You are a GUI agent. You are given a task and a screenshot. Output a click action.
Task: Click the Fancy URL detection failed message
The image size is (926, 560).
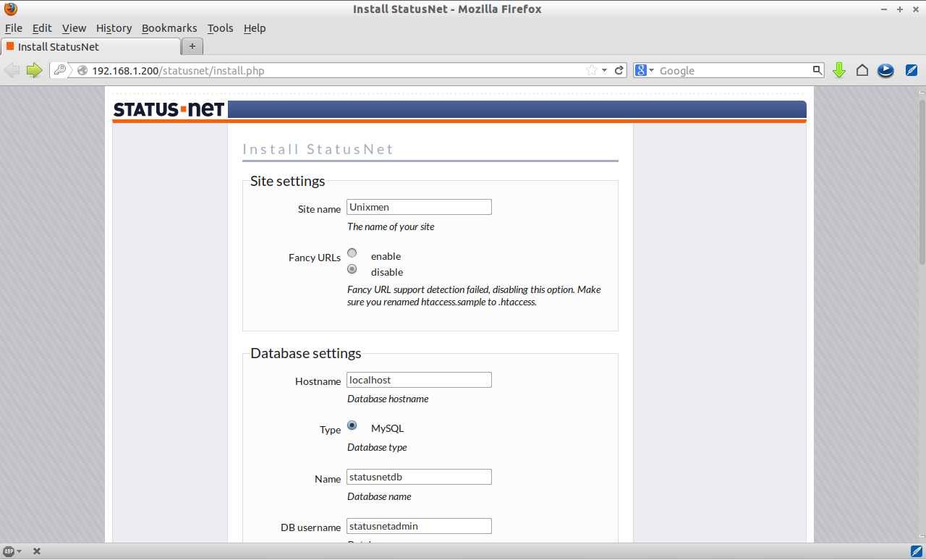point(474,296)
